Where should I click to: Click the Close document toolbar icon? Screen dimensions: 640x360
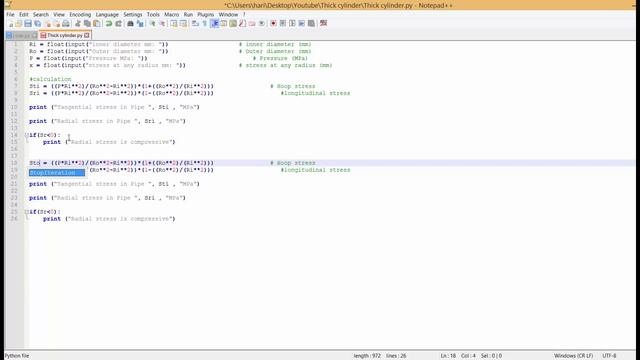pos(48,24)
